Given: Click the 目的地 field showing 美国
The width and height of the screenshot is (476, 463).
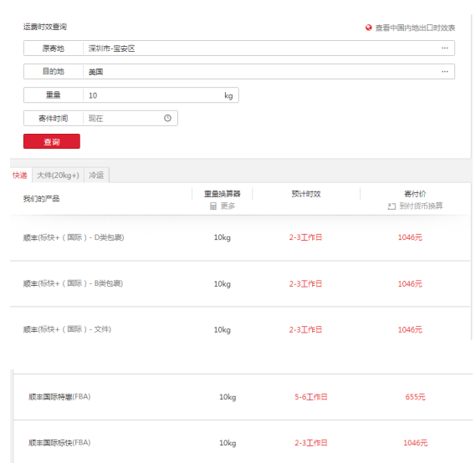Looking at the screenshot, I should tap(239, 72).
